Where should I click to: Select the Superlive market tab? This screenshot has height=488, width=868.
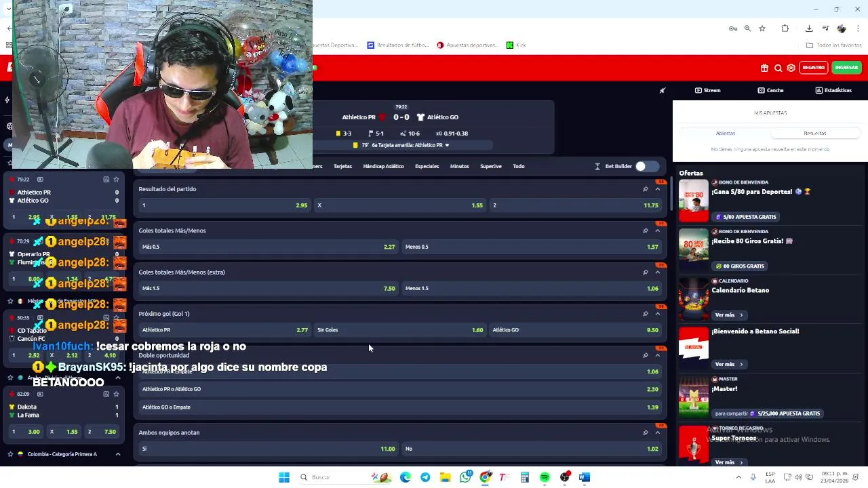coord(490,166)
